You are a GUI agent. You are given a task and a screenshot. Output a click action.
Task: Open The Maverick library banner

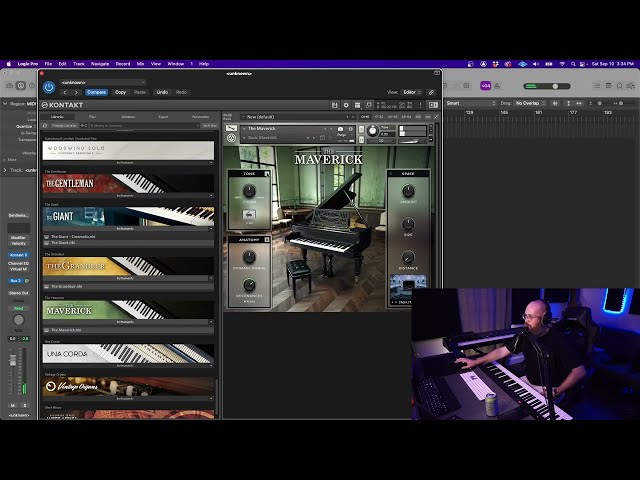tap(128, 310)
